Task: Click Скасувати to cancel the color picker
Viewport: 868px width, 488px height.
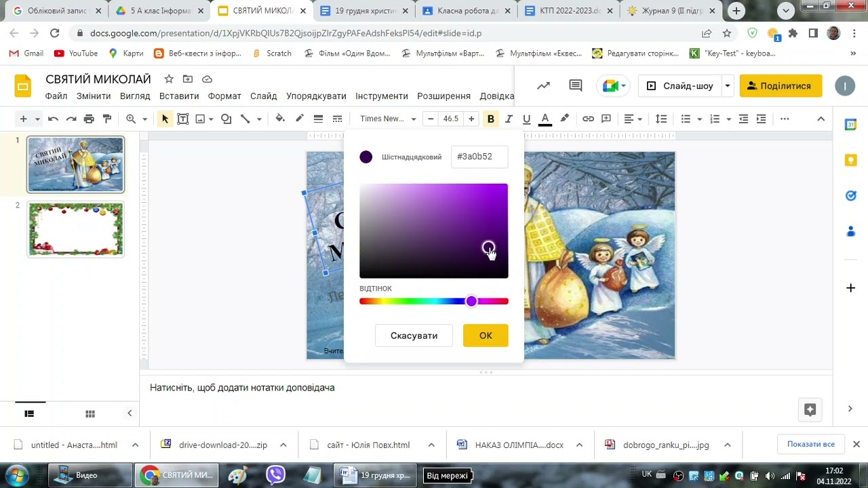Action: (x=414, y=335)
